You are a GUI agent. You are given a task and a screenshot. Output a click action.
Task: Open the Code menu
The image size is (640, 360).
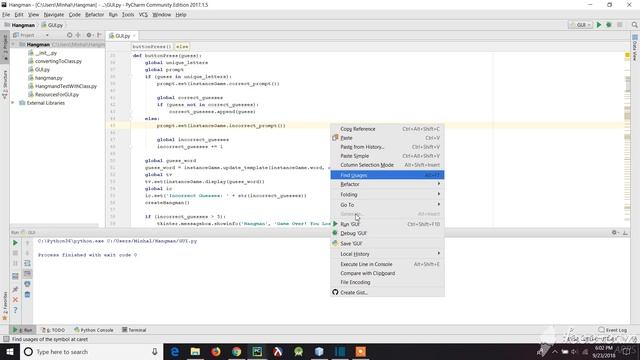74,15
